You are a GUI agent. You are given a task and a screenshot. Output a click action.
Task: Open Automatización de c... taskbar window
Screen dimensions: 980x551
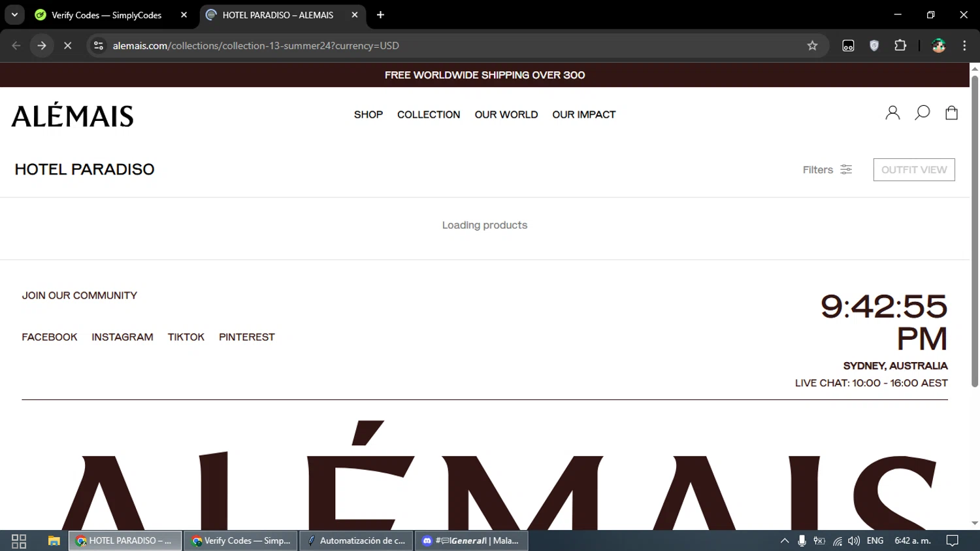coord(357,541)
